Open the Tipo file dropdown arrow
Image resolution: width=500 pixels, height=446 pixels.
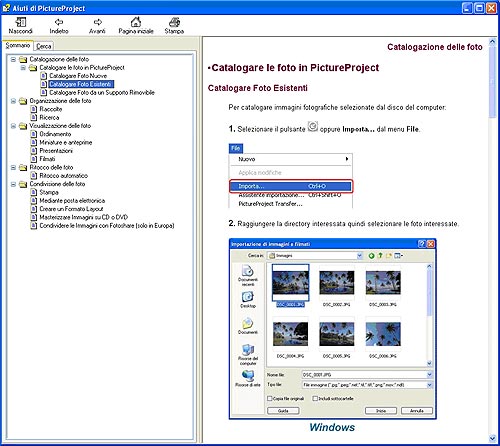(x=429, y=385)
